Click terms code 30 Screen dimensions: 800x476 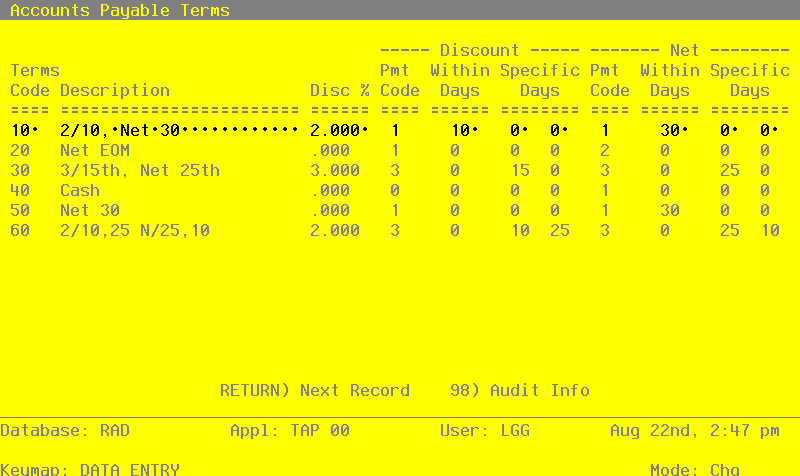tap(20, 170)
